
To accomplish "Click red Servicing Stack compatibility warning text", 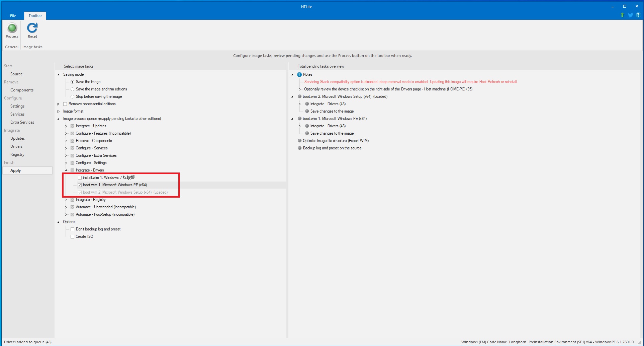I will pyautogui.click(x=411, y=82).
